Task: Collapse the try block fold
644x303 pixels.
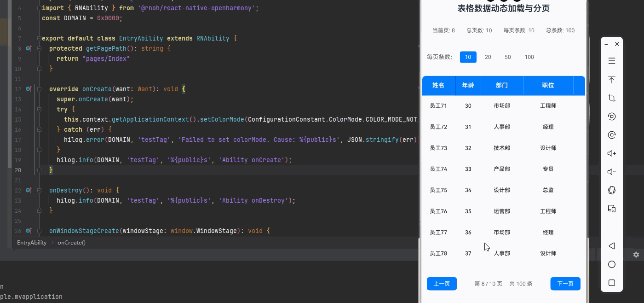Action: [39, 109]
